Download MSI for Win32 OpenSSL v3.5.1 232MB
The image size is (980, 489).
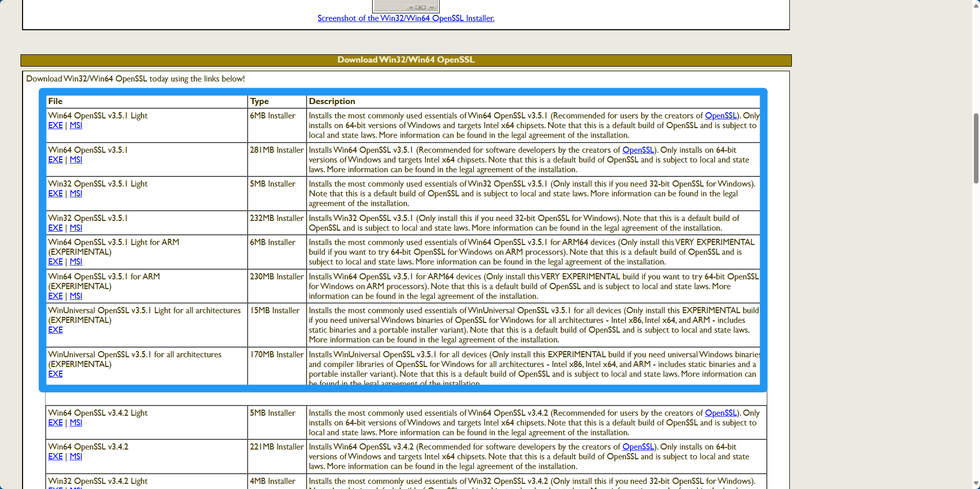(x=76, y=228)
